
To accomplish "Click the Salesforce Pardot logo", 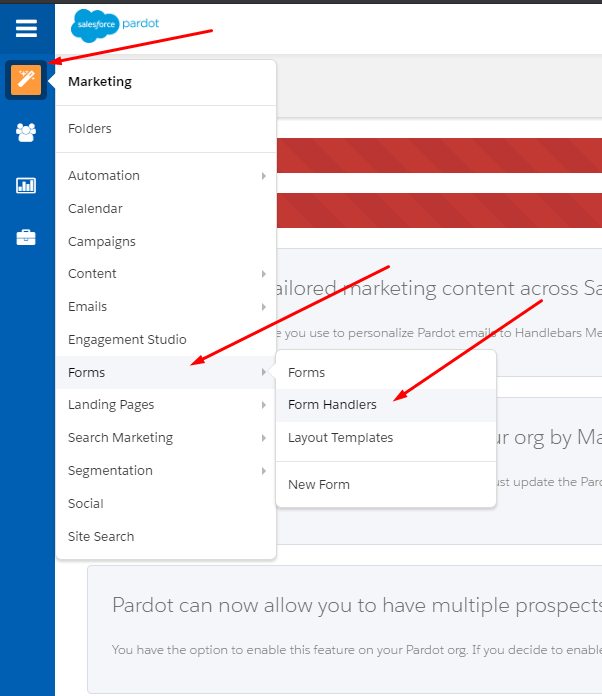I will coord(115,25).
